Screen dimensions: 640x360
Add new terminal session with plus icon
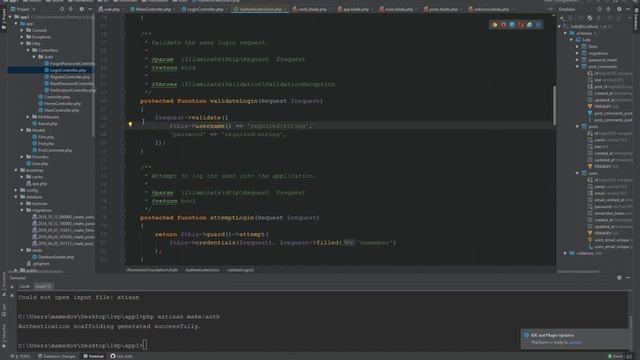pos(12,287)
